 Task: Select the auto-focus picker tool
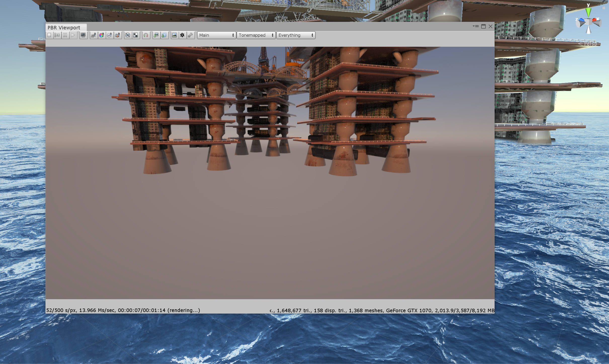[x=93, y=35]
